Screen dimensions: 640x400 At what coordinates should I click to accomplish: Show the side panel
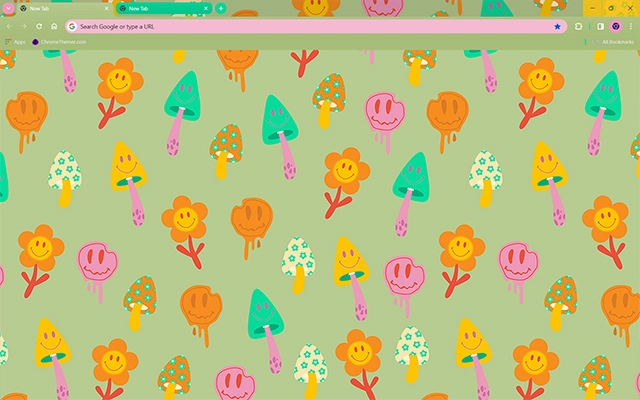click(x=600, y=27)
